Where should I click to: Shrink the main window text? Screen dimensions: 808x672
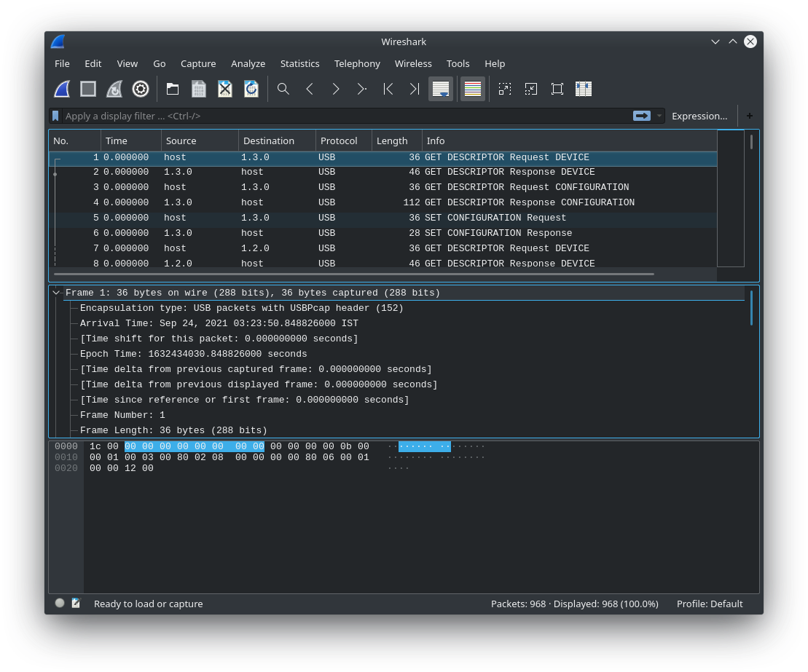click(530, 89)
